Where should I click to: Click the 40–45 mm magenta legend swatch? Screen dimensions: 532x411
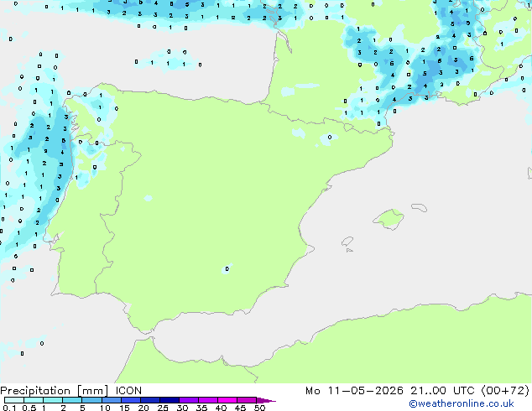tap(227, 400)
